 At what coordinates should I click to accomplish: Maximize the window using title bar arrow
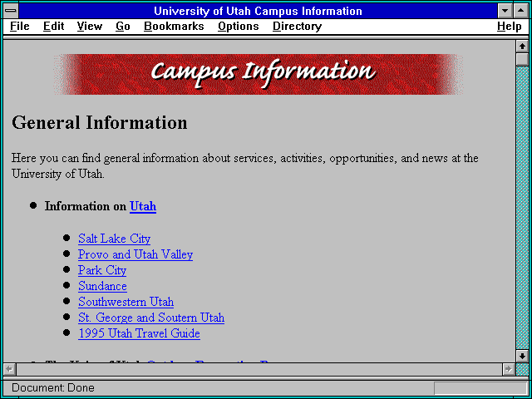pos(520,11)
